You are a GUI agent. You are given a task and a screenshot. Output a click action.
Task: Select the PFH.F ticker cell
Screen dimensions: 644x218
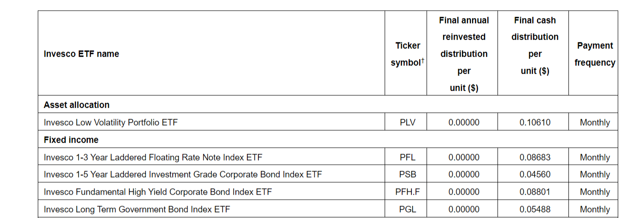pyautogui.click(x=407, y=192)
